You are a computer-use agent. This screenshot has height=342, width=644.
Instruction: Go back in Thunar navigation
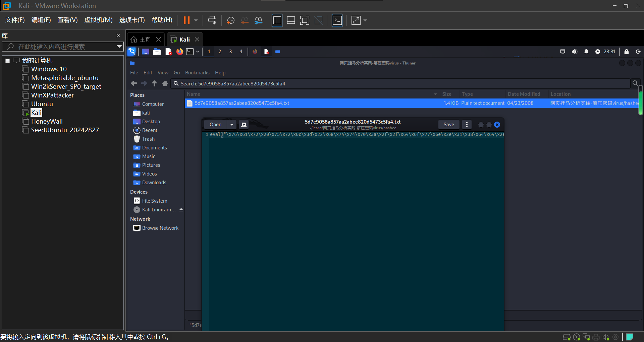tap(134, 83)
